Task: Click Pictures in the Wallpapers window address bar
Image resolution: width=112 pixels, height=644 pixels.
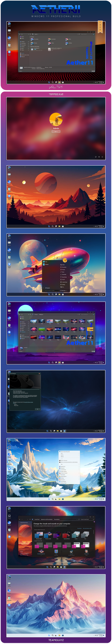Action: (x=36, y=315)
